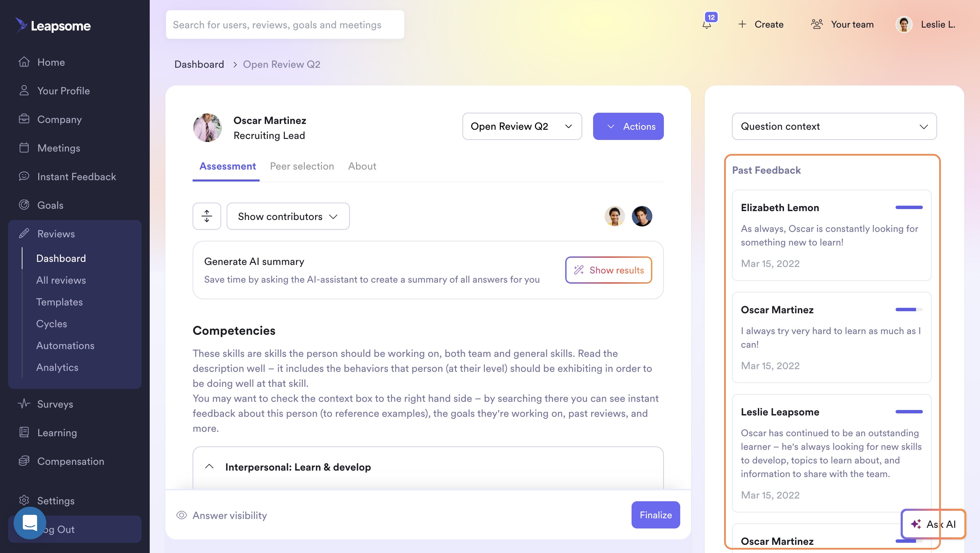Click the Dashboard breadcrumb link
Viewport: 980px width, 553px height.
(x=199, y=64)
